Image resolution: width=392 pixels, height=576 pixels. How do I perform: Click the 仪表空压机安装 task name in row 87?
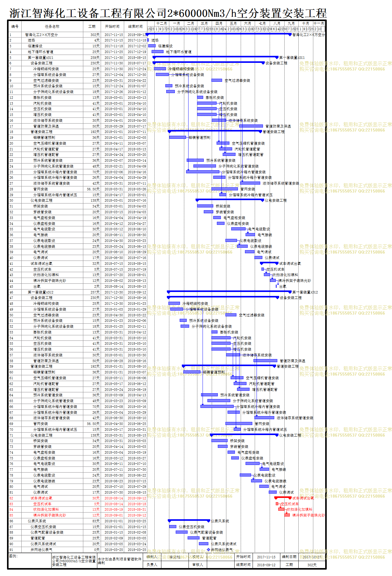43,527
